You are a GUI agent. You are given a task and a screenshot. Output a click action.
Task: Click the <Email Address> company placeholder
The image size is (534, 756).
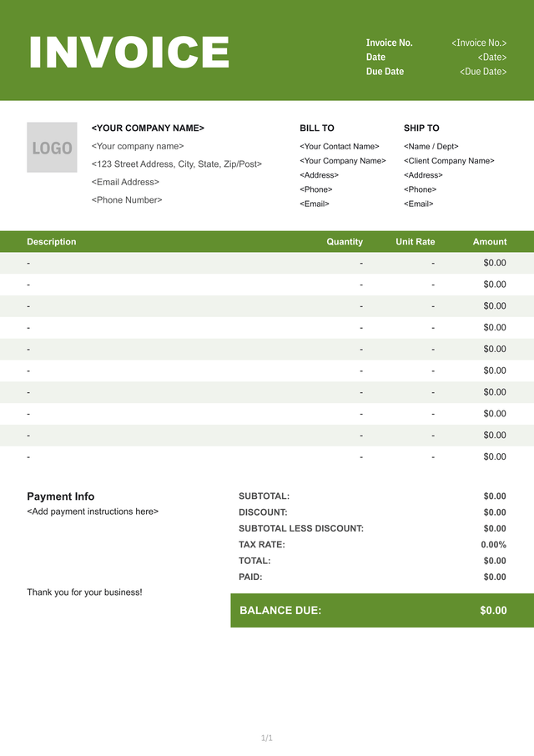click(125, 182)
